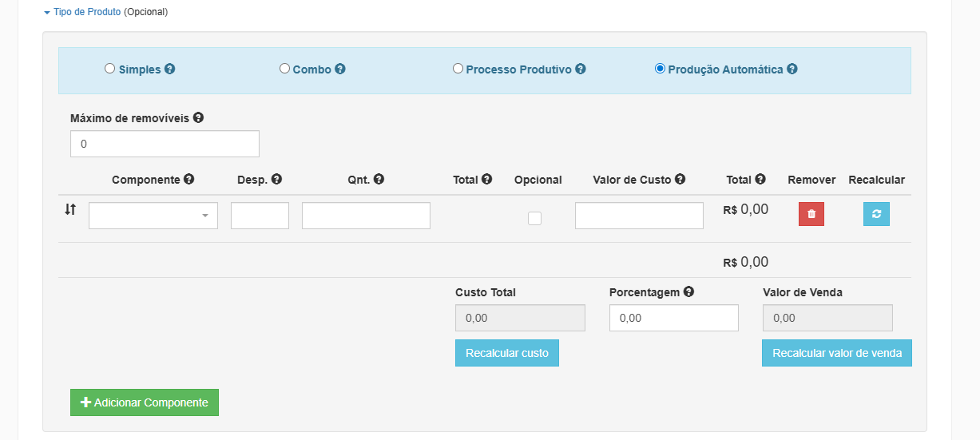980x440 pixels.
Task: Choose the Processo Produtivo radio option
Action: (x=458, y=69)
